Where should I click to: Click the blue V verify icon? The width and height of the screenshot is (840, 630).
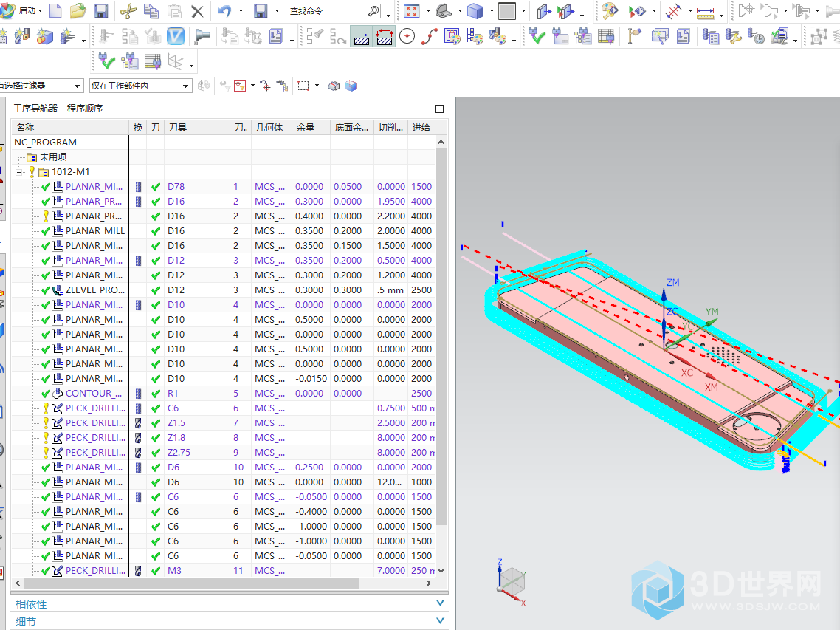[176, 36]
